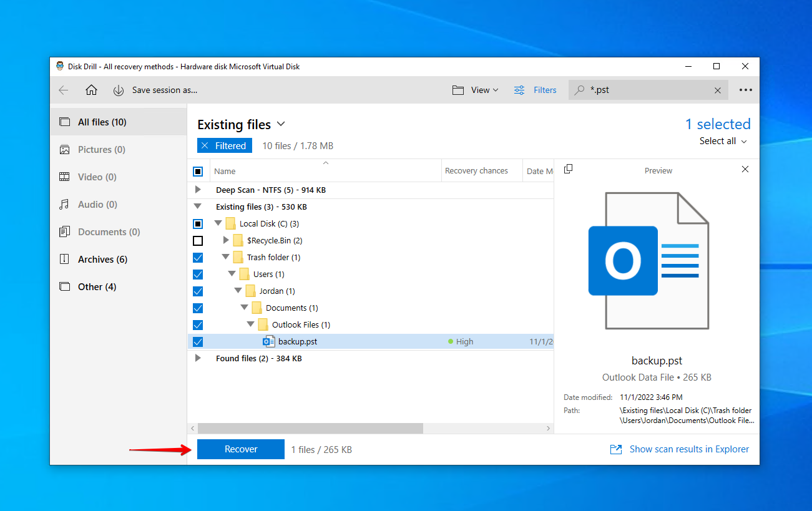Close the Preview panel

pos(745,169)
